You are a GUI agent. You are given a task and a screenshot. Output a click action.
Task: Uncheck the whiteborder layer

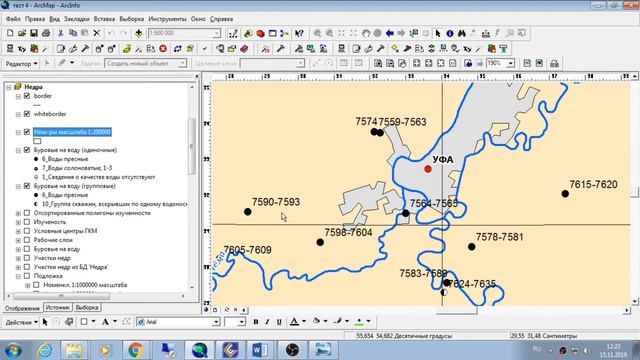click(x=27, y=114)
